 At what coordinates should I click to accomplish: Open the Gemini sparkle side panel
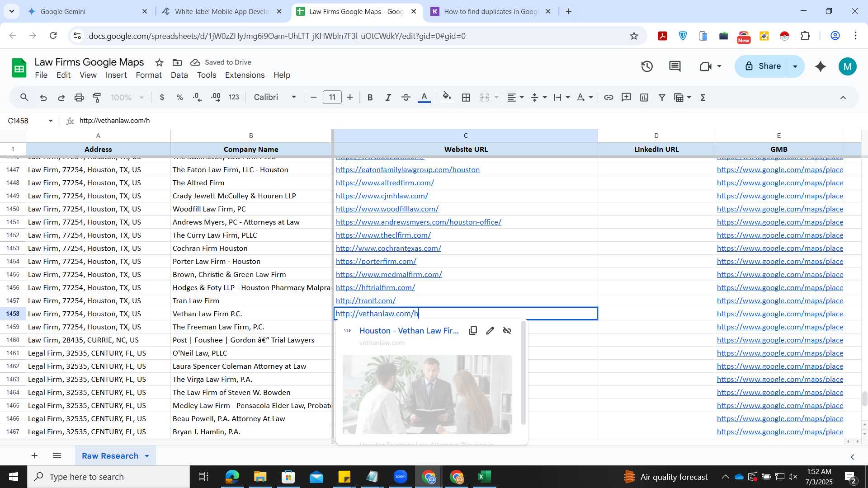(x=821, y=66)
